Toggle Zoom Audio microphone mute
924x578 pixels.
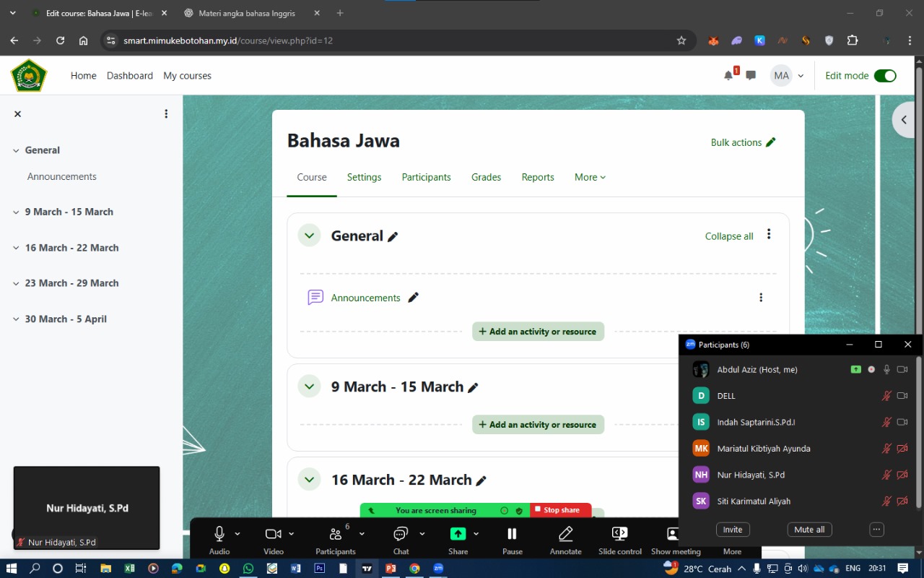pos(219,534)
